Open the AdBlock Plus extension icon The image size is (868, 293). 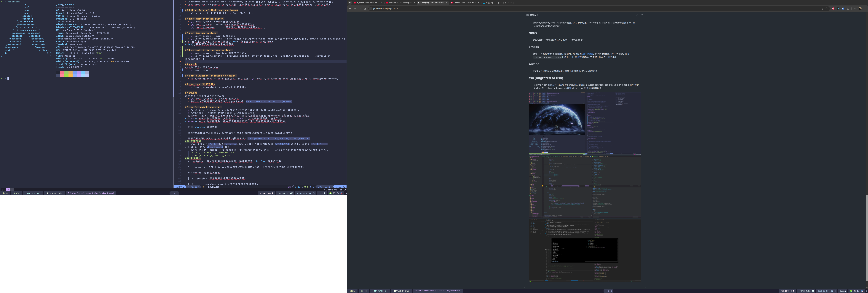[833, 8]
